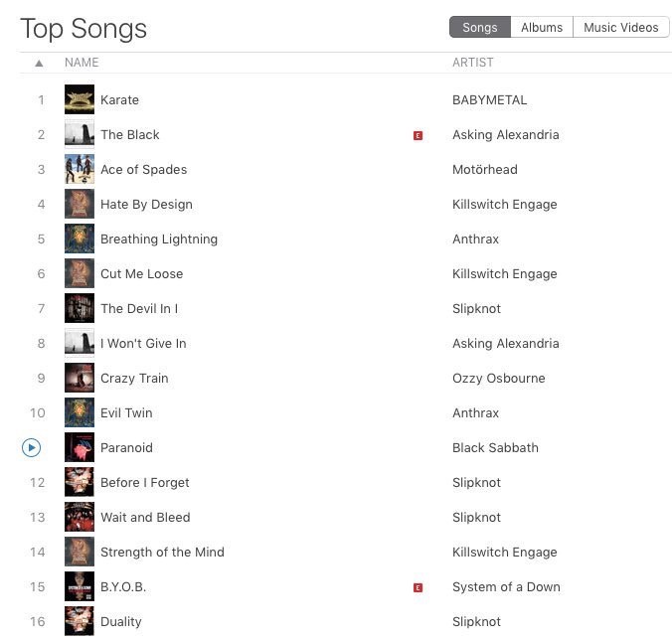This screenshot has height=640, width=672.
Task: Select the Songs tab
Action: [x=480, y=28]
